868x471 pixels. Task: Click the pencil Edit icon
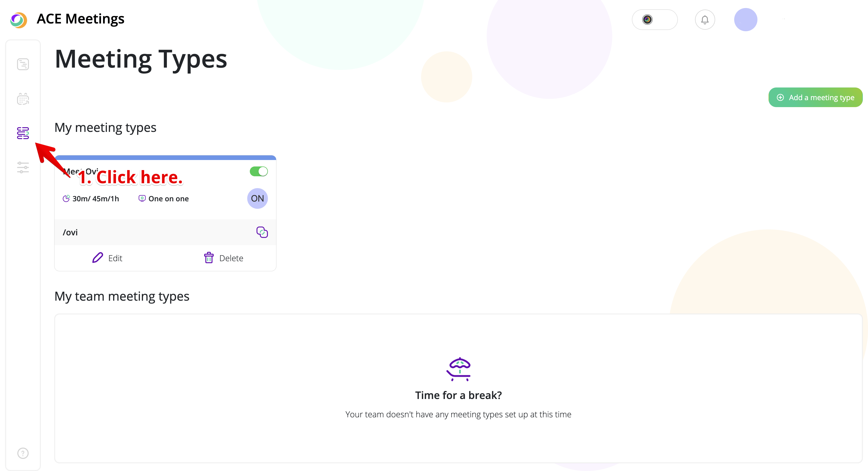(97, 258)
